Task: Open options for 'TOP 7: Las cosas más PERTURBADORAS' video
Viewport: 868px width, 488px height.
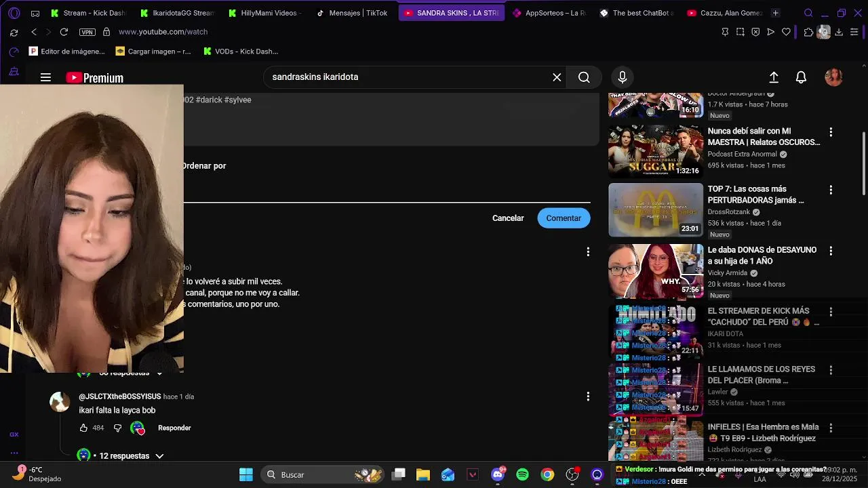Action: click(x=831, y=190)
